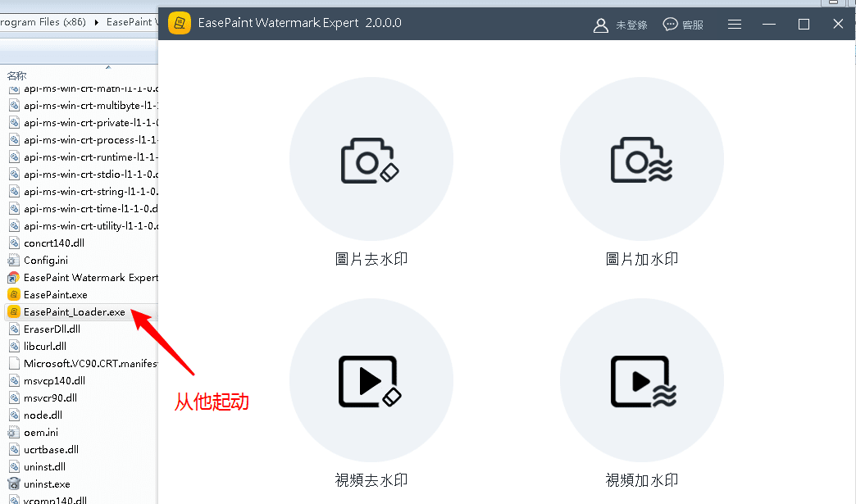856x504 pixels.
Task: Click the Microsoft.VC90.CRT.manifest file icon
Action: pos(14,363)
